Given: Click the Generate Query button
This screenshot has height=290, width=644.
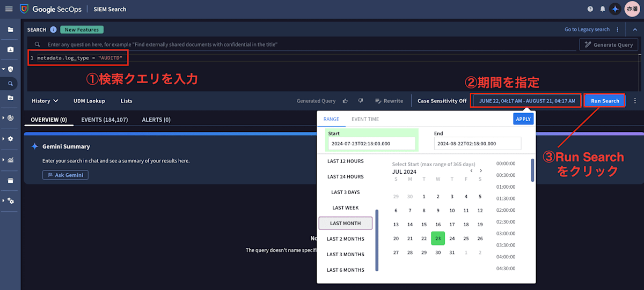Looking at the screenshot, I should (x=609, y=44).
